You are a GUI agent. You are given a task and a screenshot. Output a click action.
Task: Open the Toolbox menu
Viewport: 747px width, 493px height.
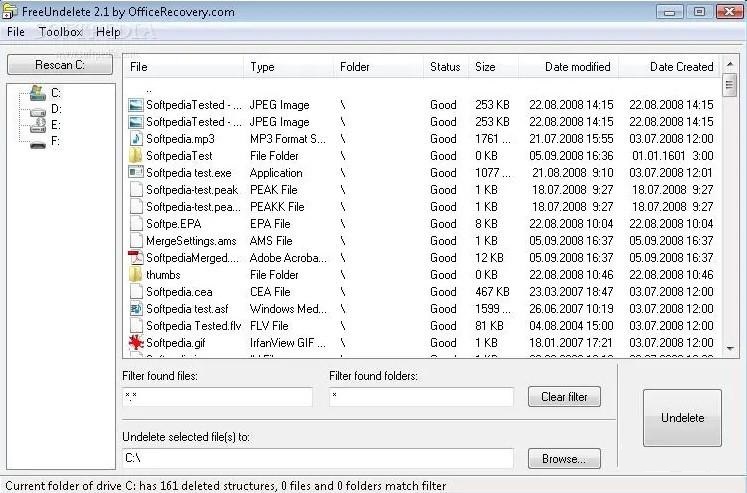click(x=60, y=32)
